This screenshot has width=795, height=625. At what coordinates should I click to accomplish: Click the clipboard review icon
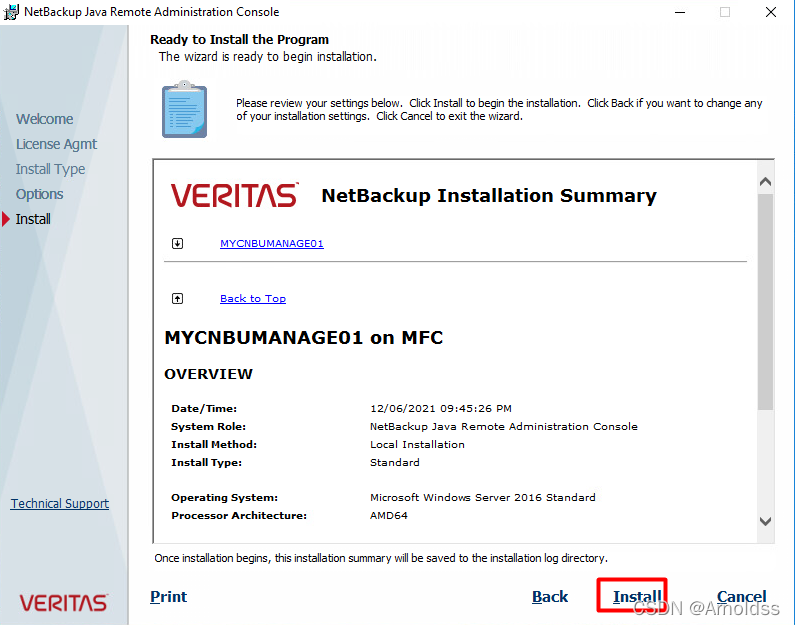pos(184,109)
